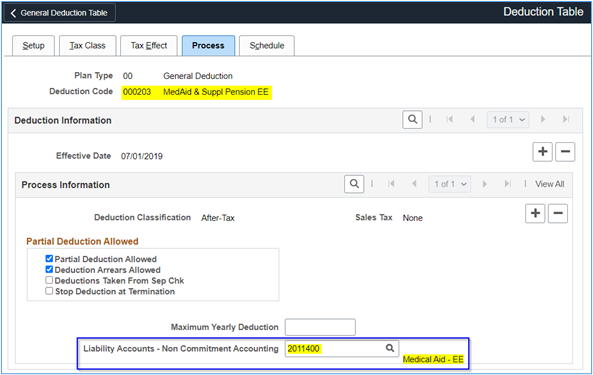Click the Sales Tax value None
Image resolution: width=593 pixels, height=375 pixels.
pyautogui.click(x=413, y=218)
